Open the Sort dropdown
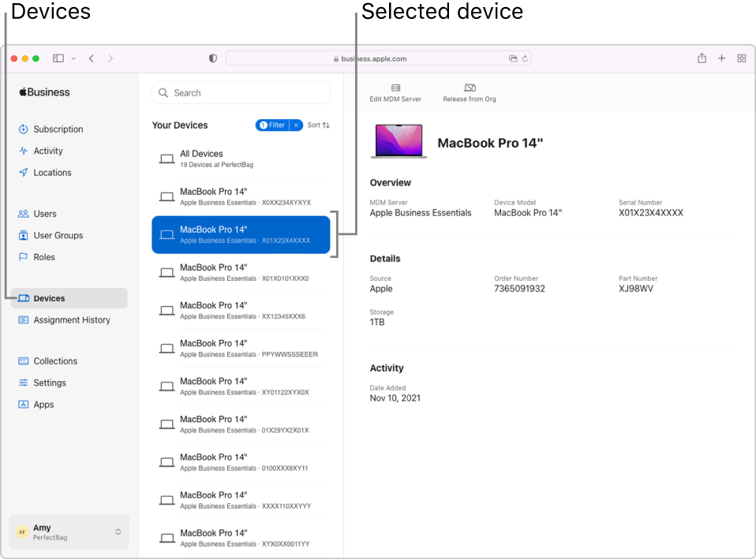This screenshot has width=756, height=560. click(319, 125)
